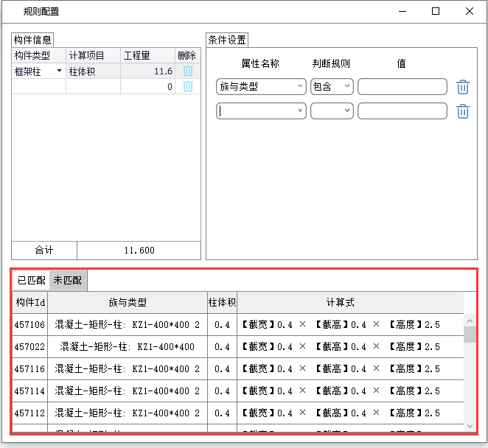Viewport: 488px width, 448px height.
Task: Select row with component Id 457116
Action: tap(238, 369)
